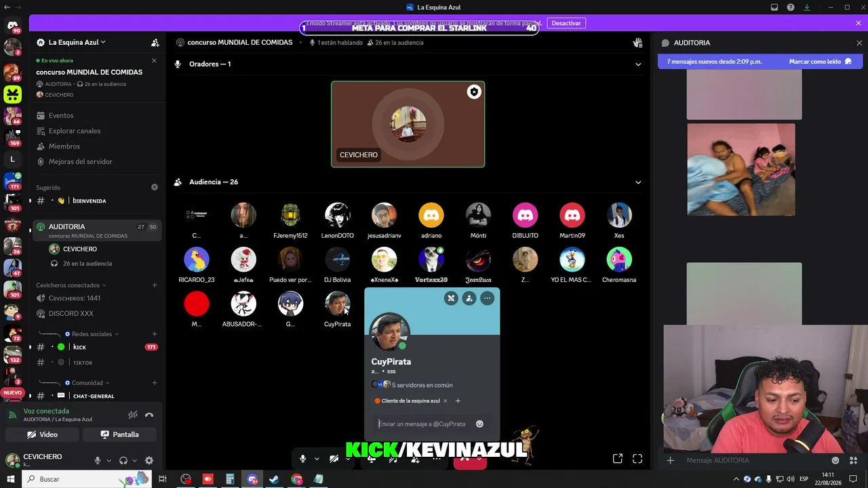Click the add friend icon on CuyPirata profile

(469, 298)
